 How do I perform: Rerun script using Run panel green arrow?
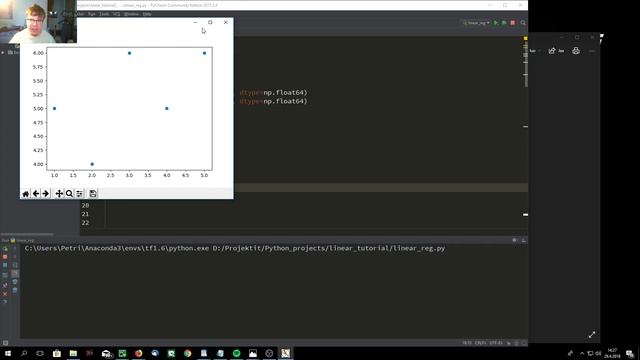point(5,249)
